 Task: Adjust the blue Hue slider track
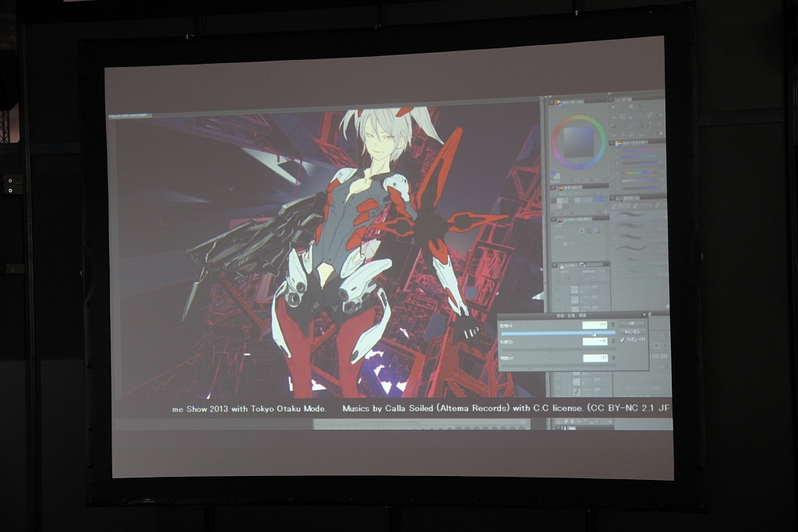coord(558,333)
